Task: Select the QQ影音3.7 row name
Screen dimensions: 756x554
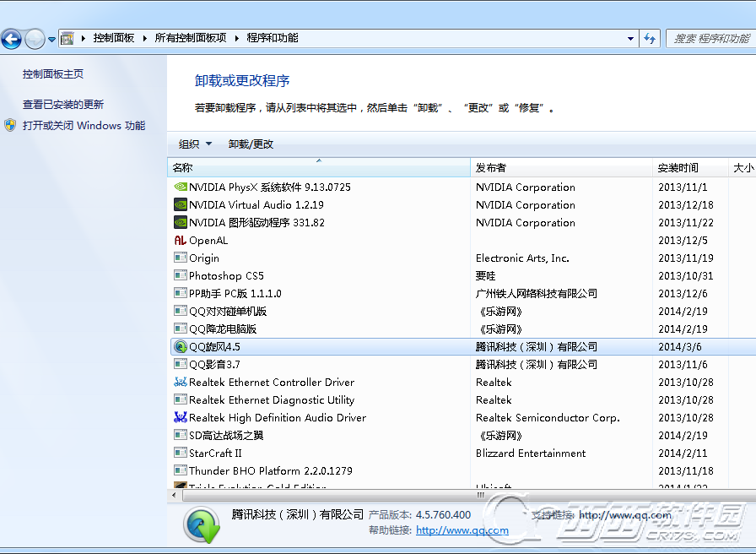Action: point(214,365)
